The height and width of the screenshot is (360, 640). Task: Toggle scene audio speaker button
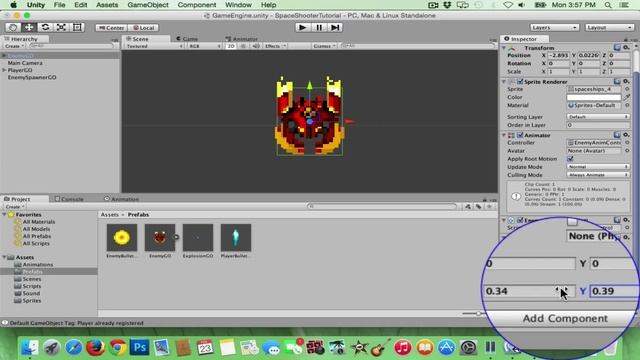tap(256, 46)
